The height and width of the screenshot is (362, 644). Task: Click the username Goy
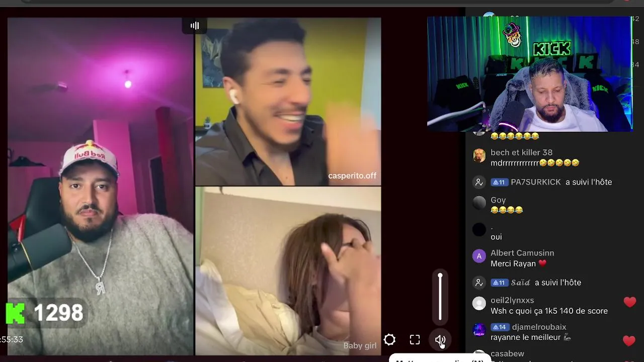point(498,200)
